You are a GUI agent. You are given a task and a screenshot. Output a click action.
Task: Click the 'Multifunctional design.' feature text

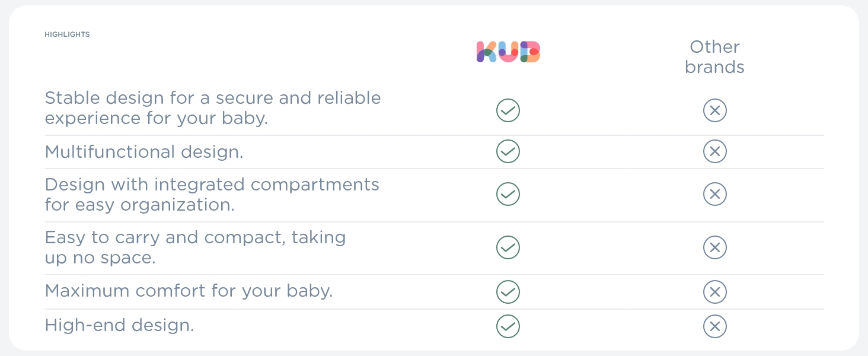click(144, 152)
